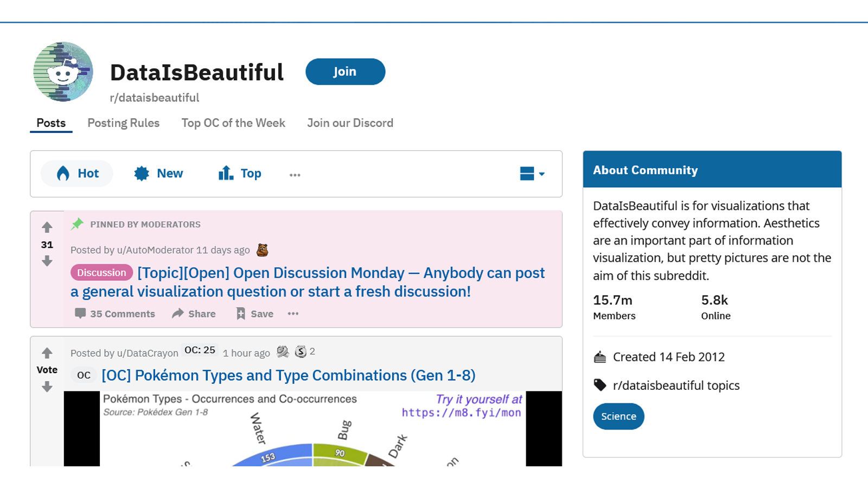This screenshot has height=488, width=868.
Task: Expand more sort options ellipsis
Action: pyautogui.click(x=295, y=175)
